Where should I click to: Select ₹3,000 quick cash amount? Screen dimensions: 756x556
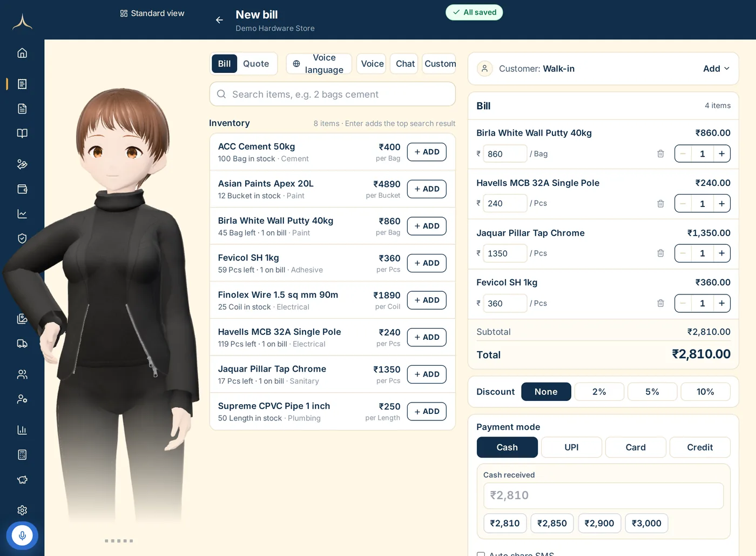pos(646,523)
